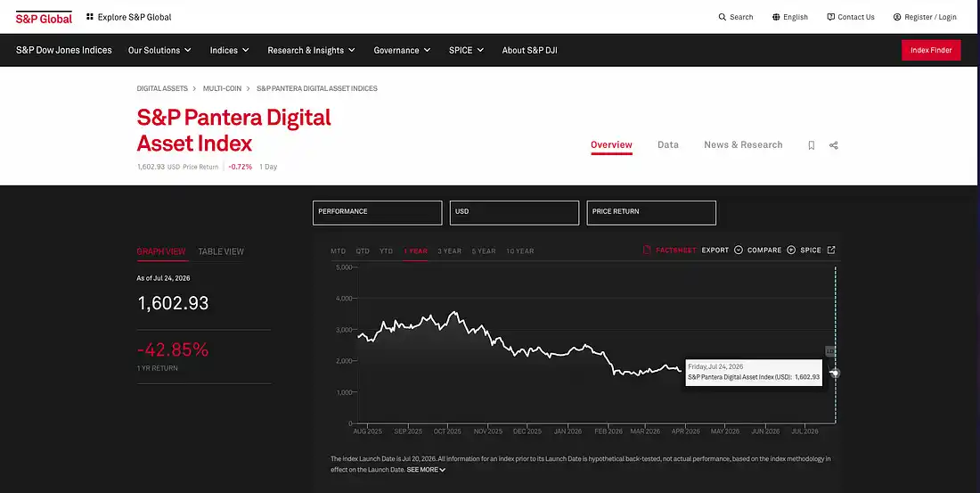
Task: Expand the SPICE navigation menu
Action: click(x=466, y=50)
